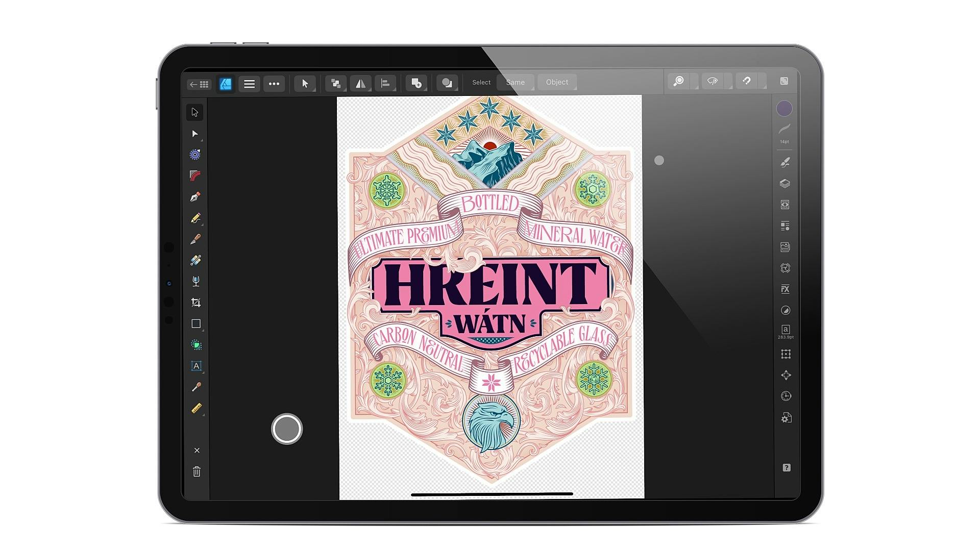Toggle the preview mode eye-pen icon
980x551 pixels.
713,81
